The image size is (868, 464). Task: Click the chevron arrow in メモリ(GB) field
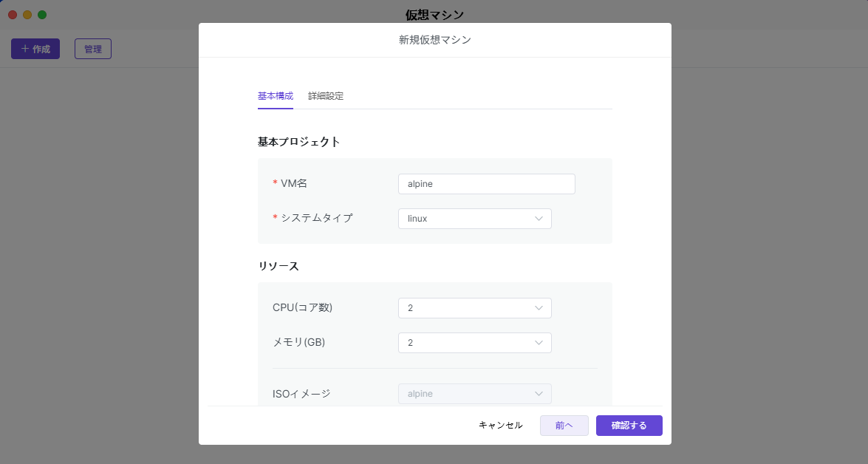539,343
